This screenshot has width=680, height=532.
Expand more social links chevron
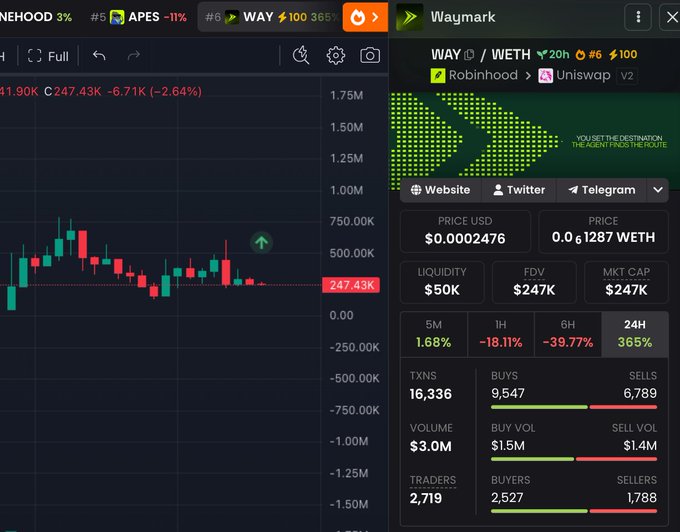point(657,190)
